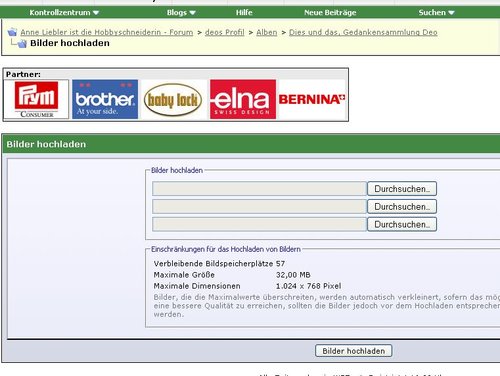500x376 pixels.
Task: Open the BERNINA partner logo
Action: (x=312, y=99)
